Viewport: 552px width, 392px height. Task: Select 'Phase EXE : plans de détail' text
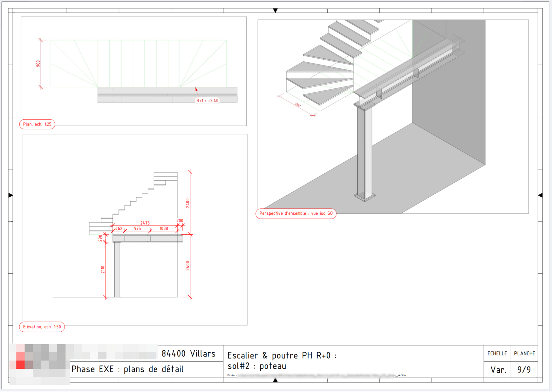(127, 369)
